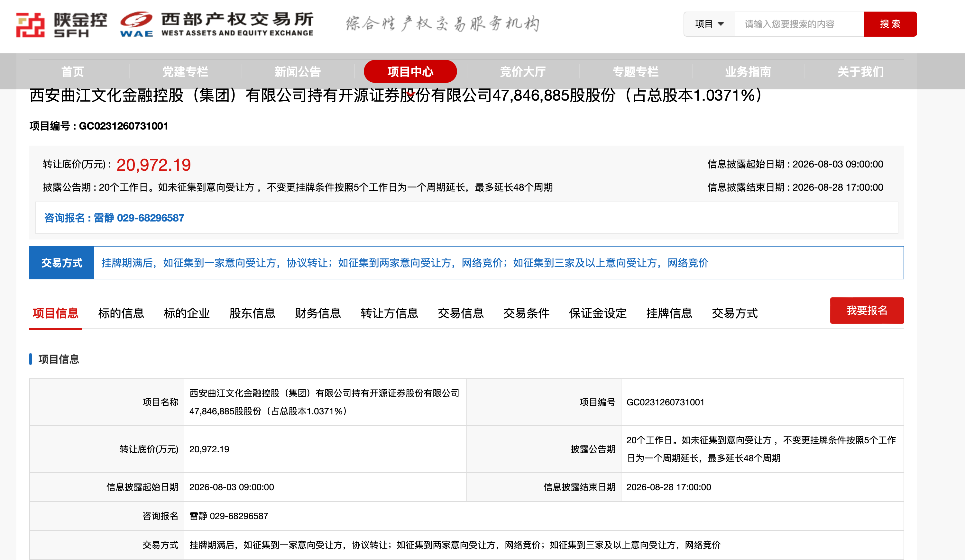The height and width of the screenshot is (560, 965).
Task: Click the 披露公告期 value cell in the table
Action: [x=762, y=449]
